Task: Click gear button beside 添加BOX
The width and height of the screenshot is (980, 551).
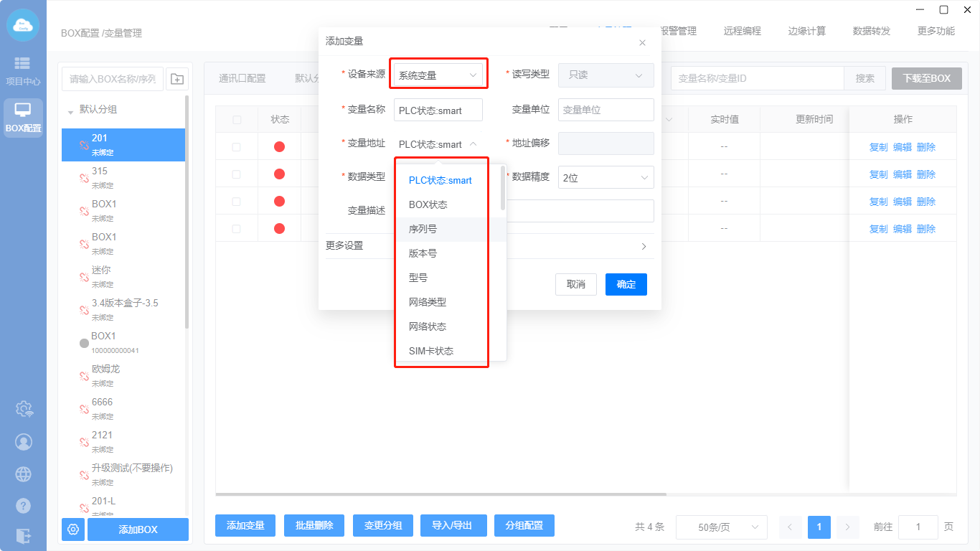Action: 72,529
